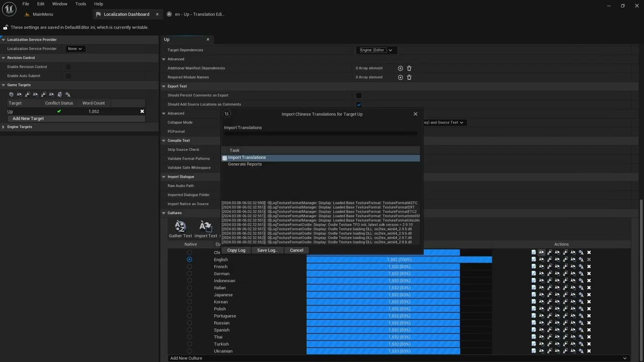Image resolution: width=644 pixels, height=362 pixels.
Task: Click the Save Log... button
Action: click(x=267, y=250)
